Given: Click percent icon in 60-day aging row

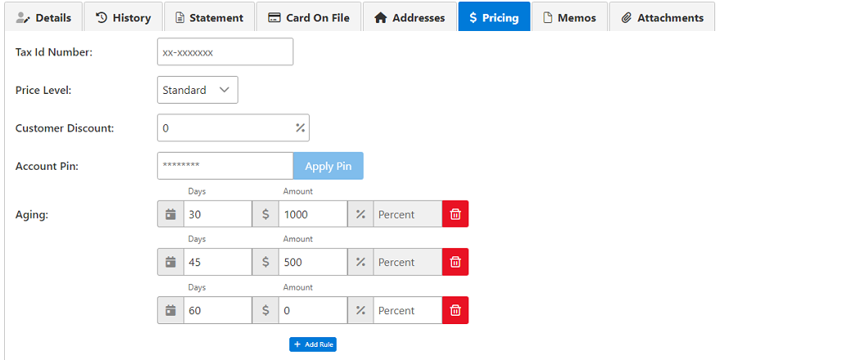Looking at the screenshot, I should tap(360, 310).
